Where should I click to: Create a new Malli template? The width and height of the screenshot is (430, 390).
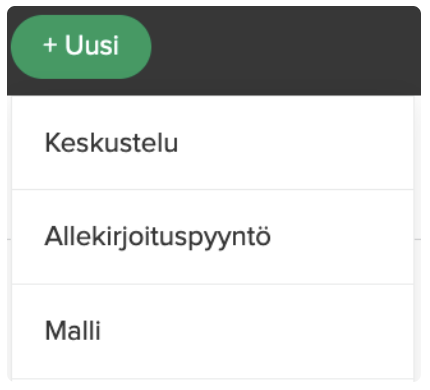213,331
